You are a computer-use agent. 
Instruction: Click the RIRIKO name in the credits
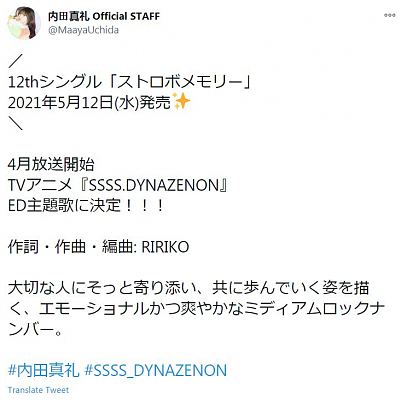click(x=166, y=247)
